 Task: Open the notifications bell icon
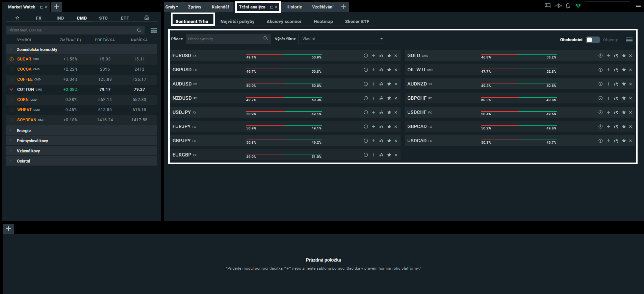(x=568, y=6)
